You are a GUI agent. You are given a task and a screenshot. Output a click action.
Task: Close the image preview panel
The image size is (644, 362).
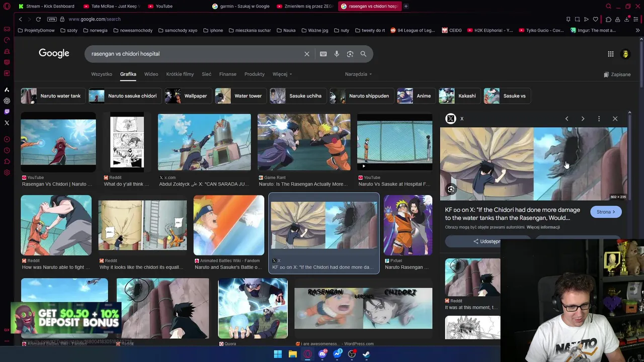pyautogui.click(x=615, y=119)
